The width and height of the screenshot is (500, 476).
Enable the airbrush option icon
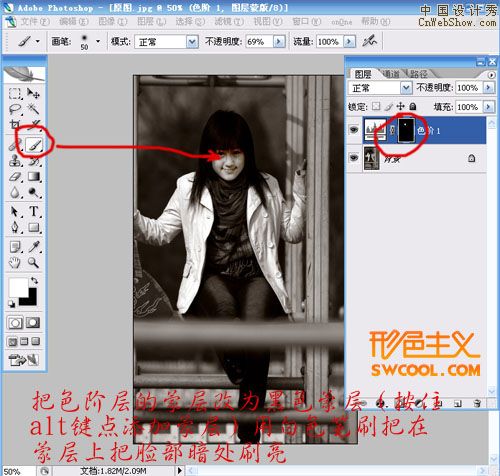pyautogui.click(x=369, y=41)
